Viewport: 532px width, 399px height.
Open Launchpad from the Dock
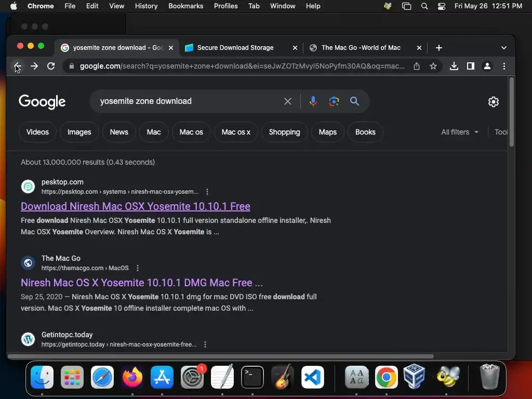(72, 377)
